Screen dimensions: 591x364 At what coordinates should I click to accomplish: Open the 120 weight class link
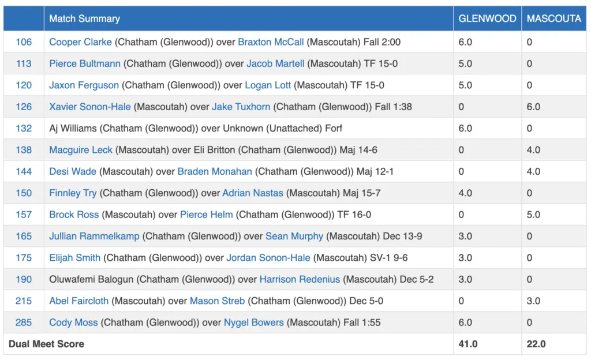tap(24, 85)
